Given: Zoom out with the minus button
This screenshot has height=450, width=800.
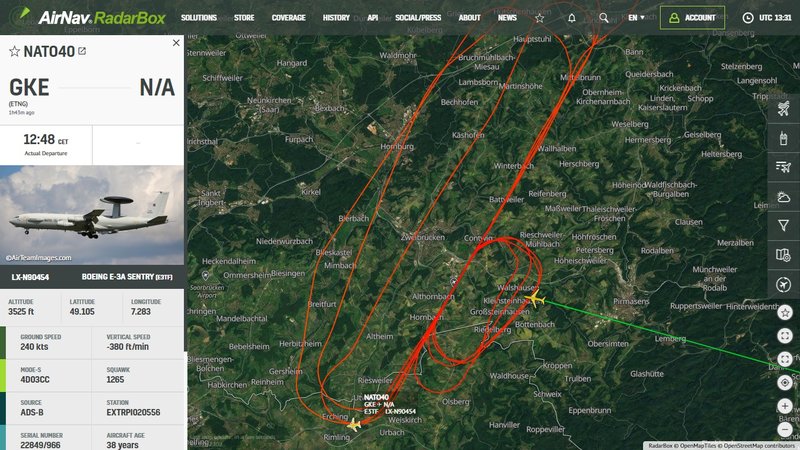Looking at the screenshot, I should (785, 430).
